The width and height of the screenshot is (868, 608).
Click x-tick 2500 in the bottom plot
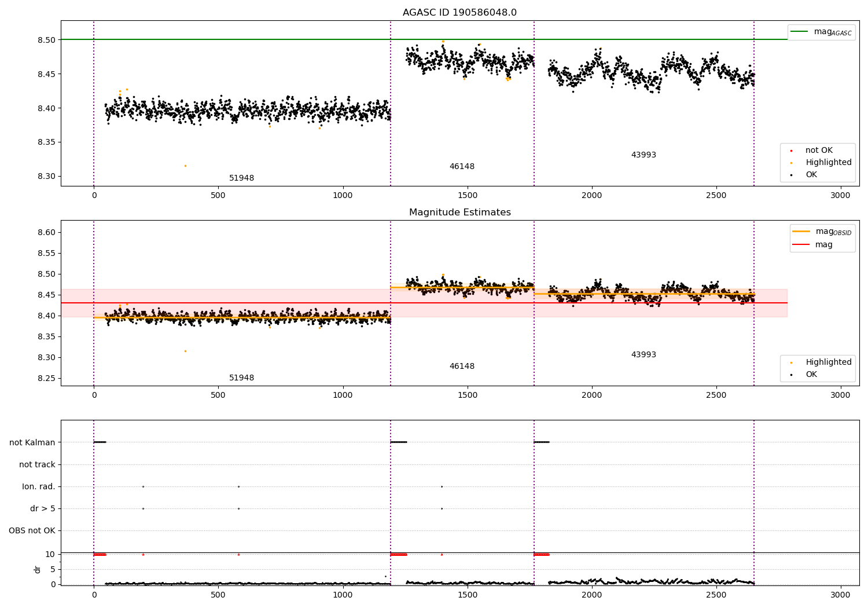point(716,595)
